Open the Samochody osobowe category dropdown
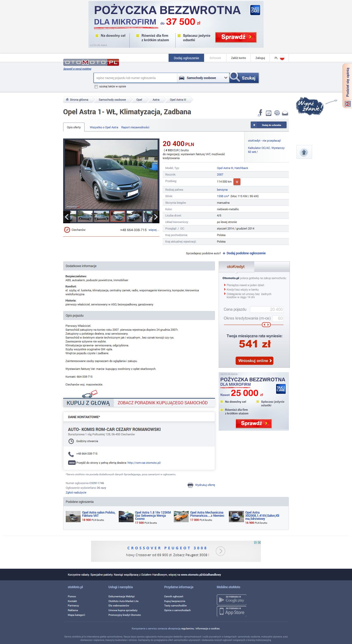Viewport: 352px width, 644px height. pyautogui.click(x=203, y=78)
